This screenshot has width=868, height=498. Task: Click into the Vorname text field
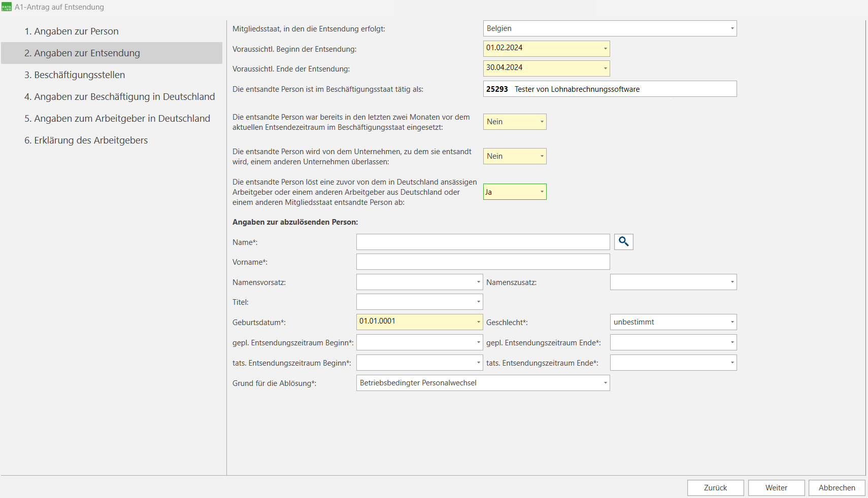pos(483,262)
